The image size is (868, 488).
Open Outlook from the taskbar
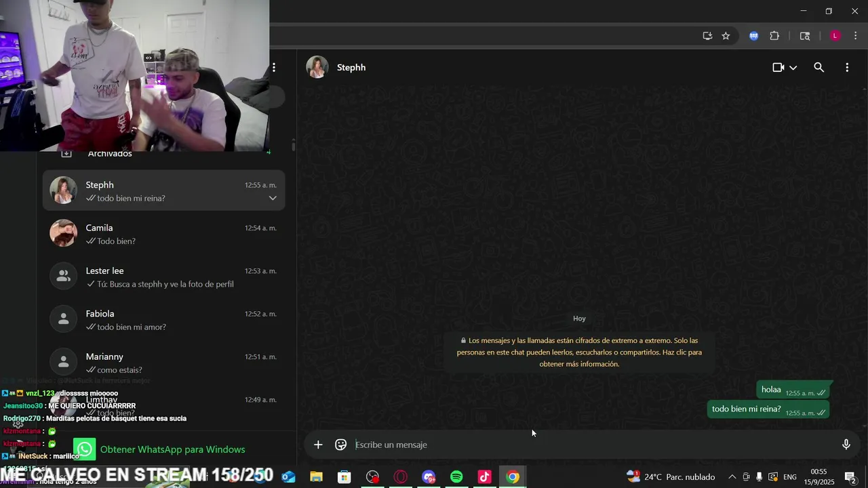[289, 477]
